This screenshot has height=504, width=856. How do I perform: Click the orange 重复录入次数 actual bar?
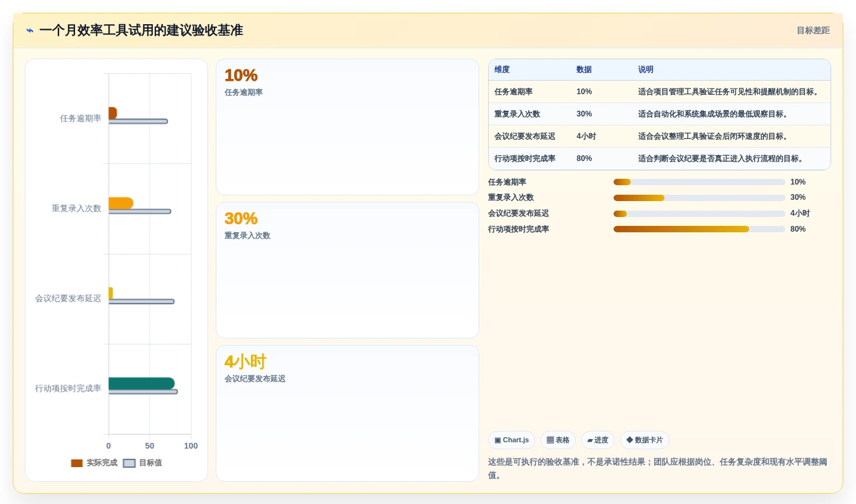pyautogui.click(x=121, y=203)
